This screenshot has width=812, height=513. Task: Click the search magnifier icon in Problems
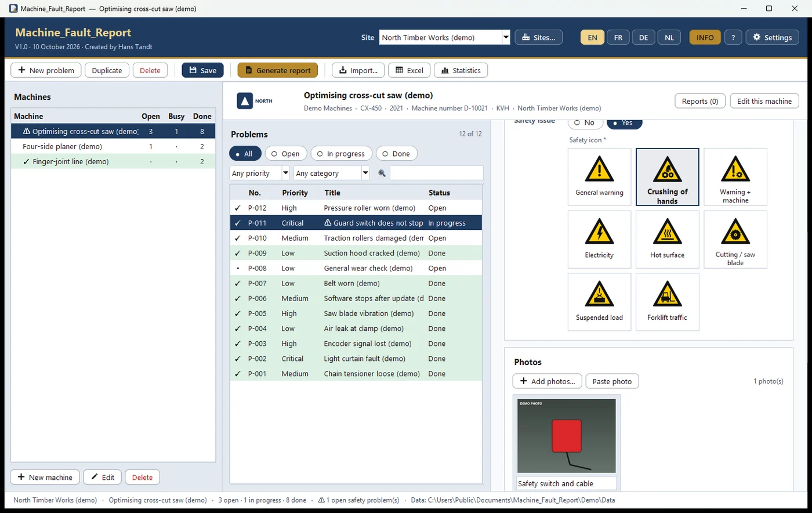pos(382,173)
